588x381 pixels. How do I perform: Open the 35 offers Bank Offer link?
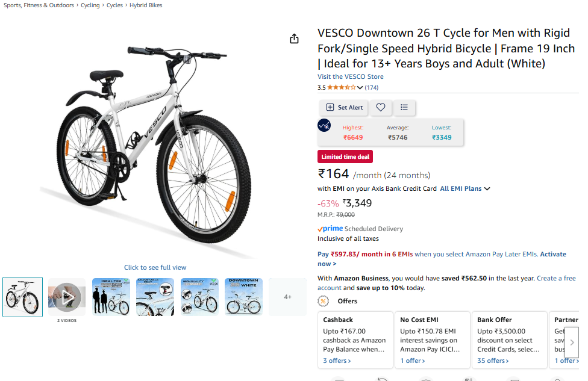(x=492, y=361)
